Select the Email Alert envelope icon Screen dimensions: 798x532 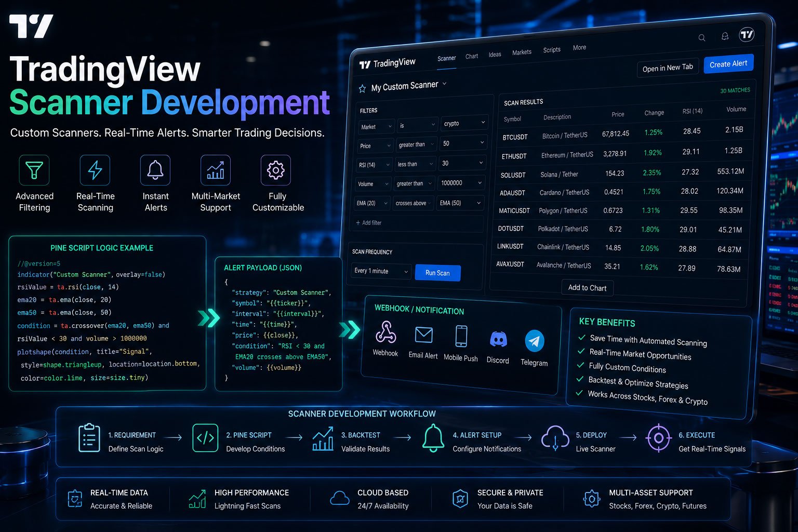pyautogui.click(x=424, y=335)
